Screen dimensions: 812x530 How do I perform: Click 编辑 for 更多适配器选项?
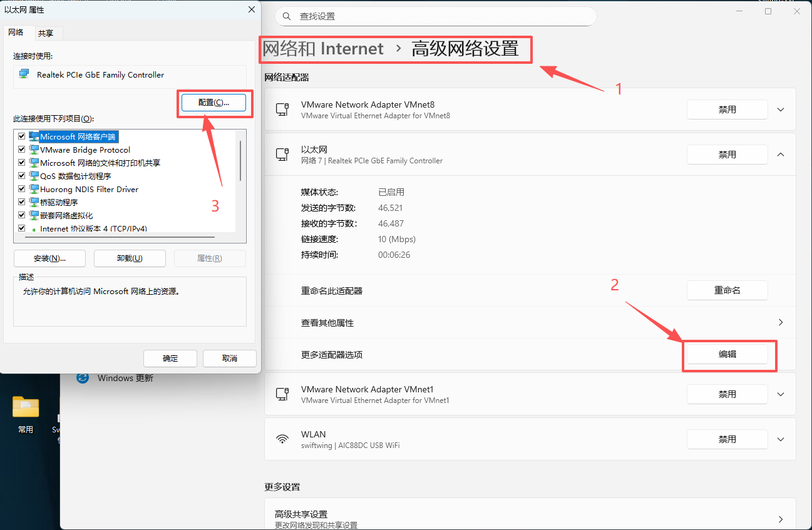[727, 354]
